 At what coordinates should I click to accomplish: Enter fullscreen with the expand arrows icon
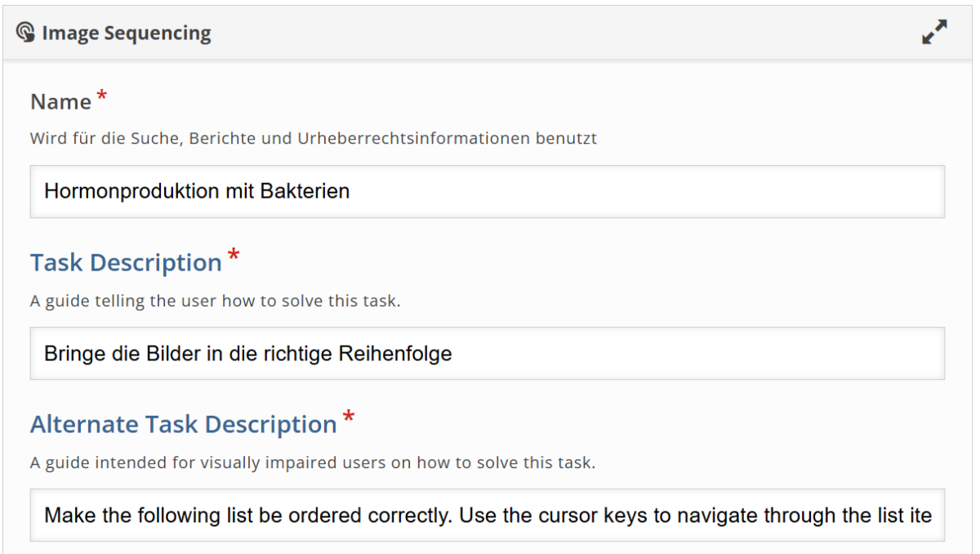point(934,33)
